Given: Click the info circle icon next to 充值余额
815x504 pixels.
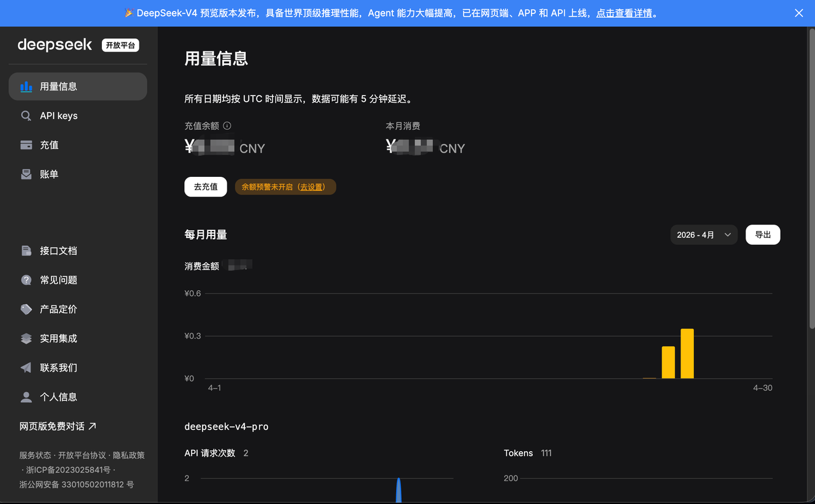Looking at the screenshot, I should tap(227, 126).
